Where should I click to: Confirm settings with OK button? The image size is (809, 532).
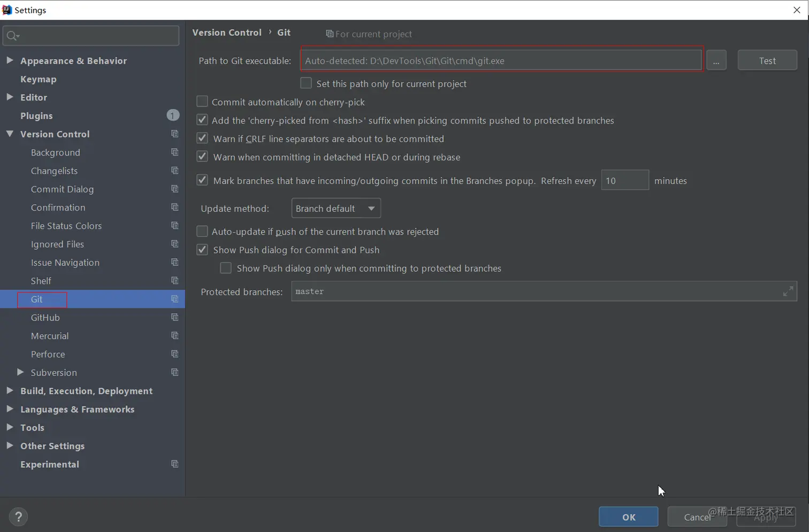click(629, 516)
